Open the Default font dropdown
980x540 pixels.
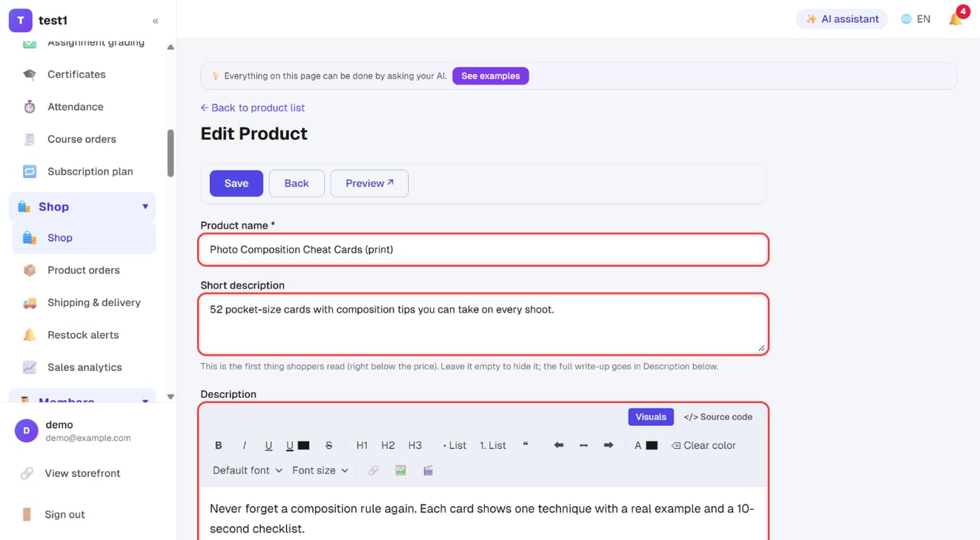click(x=247, y=470)
